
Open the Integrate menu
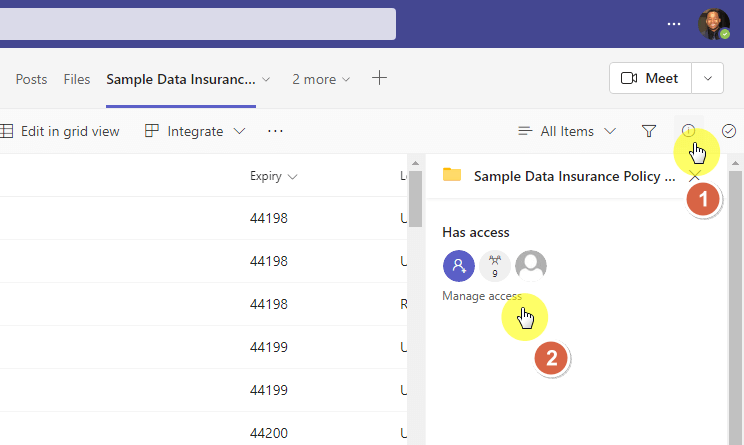tap(195, 131)
